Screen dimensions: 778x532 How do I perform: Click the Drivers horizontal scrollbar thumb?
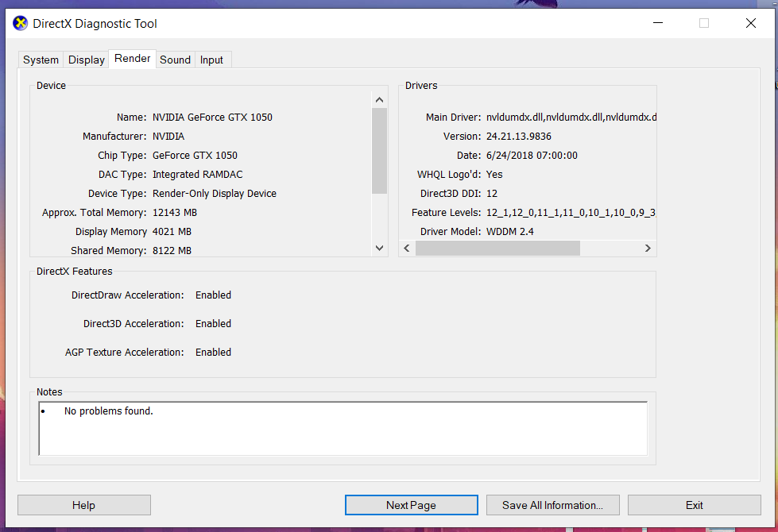click(x=497, y=248)
